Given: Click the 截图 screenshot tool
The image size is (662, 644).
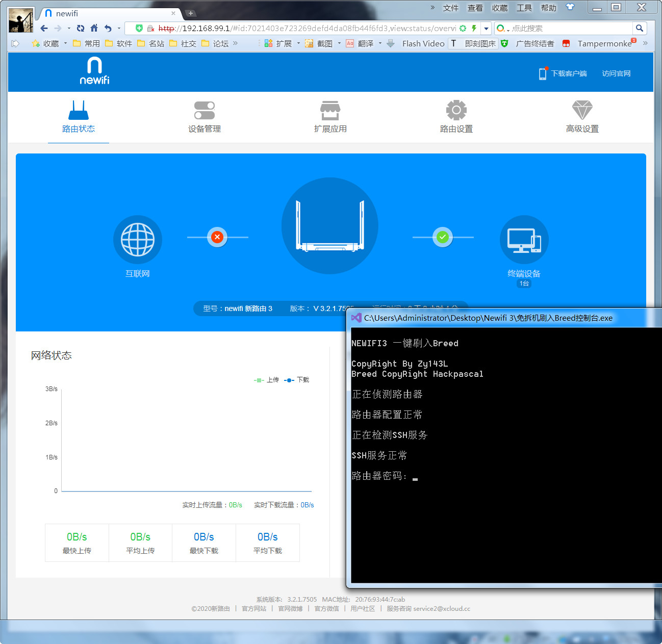Looking at the screenshot, I should [319, 44].
